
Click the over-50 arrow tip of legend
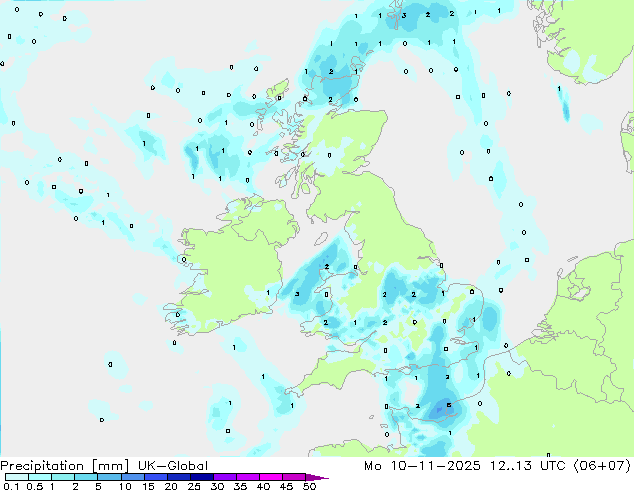[x=317, y=477]
